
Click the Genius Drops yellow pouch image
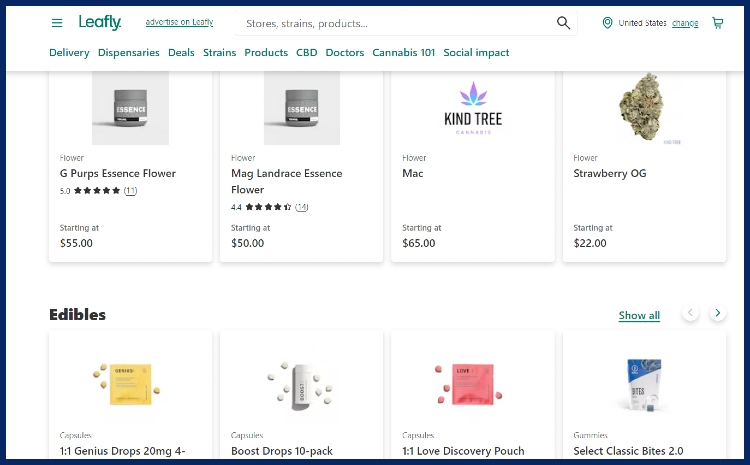click(x=127, y=384)
